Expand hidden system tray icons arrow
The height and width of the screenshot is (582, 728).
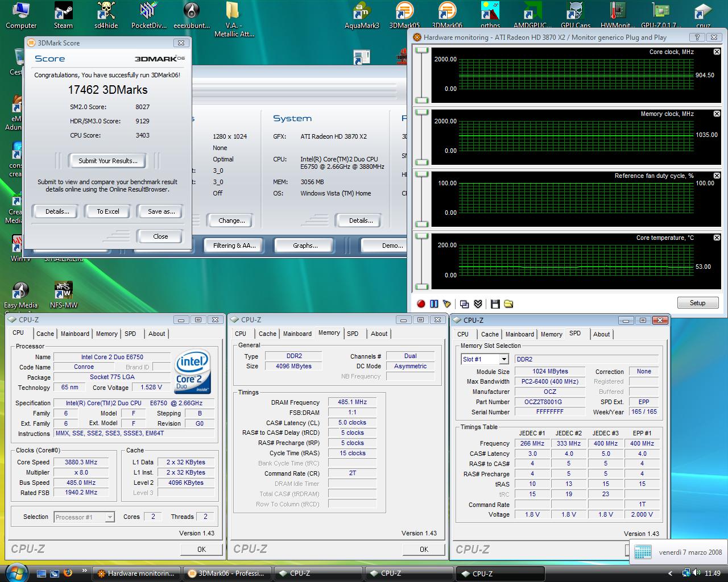click(670, 573)
